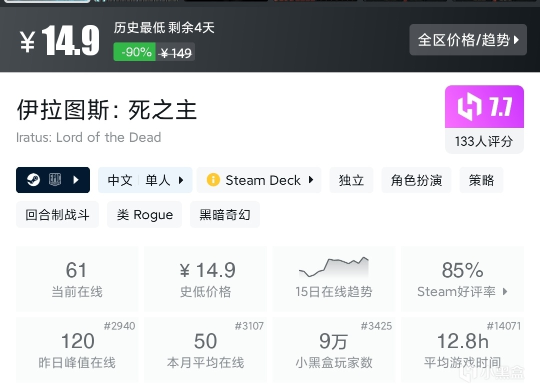Click the yellow Steam Deck info icon
The width and height of the screenshot is (540, 392).
(213, 180)
